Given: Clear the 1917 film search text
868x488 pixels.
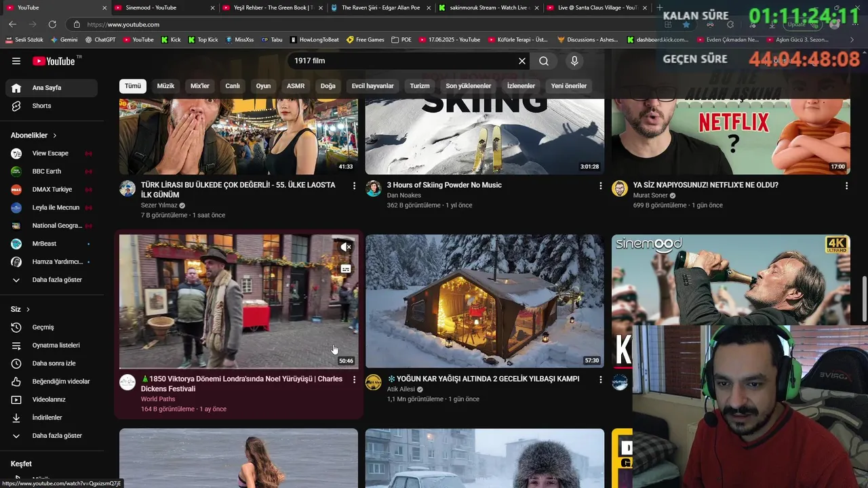Looking at the screenshot, I should click(522, 61).
